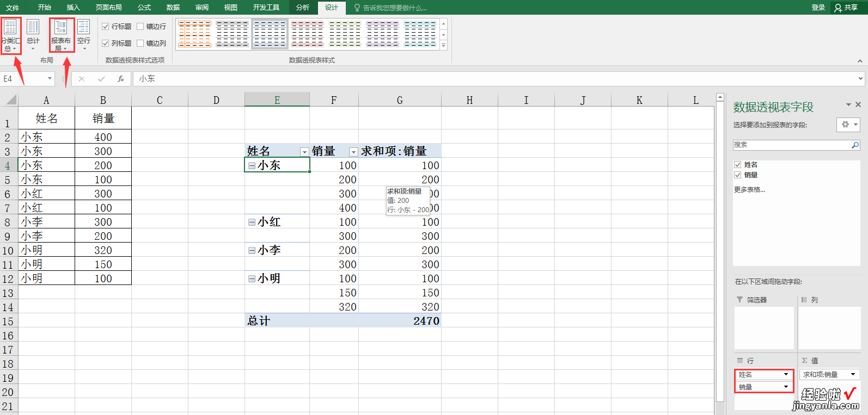The height and width of the screenshot is (415, 868).
Task: Select row 16 header
Action: click(x=8, y=335)
